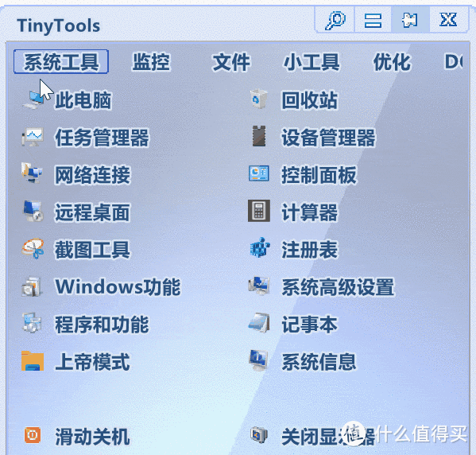The image size is (476, 455).
Task: Open 此电脑 entry
Action: point(83,100)
